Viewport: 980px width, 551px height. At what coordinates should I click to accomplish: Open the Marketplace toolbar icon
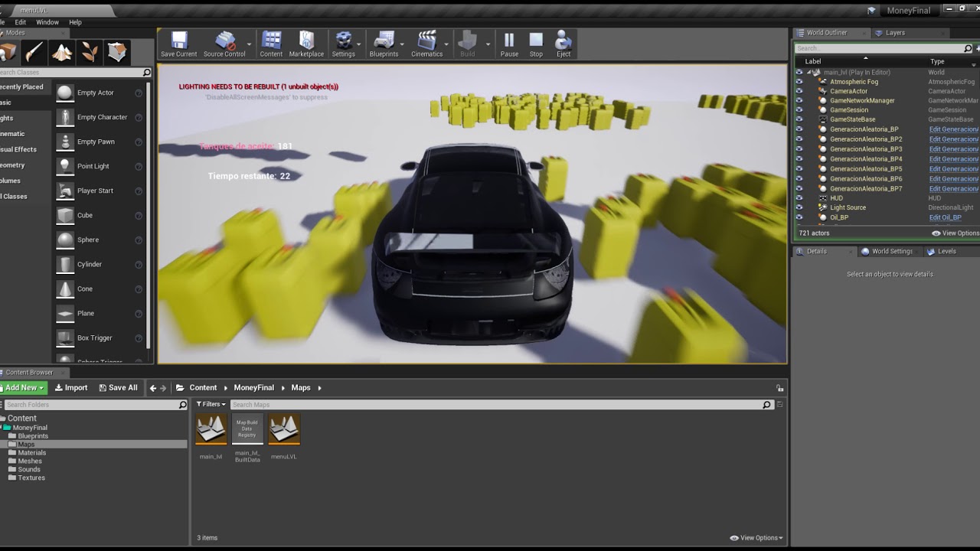306,44
